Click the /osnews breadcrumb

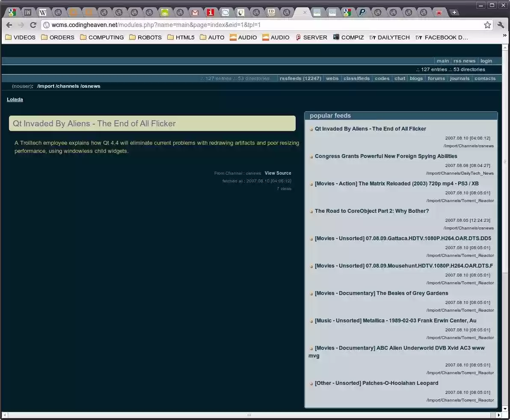coord(90,86)
